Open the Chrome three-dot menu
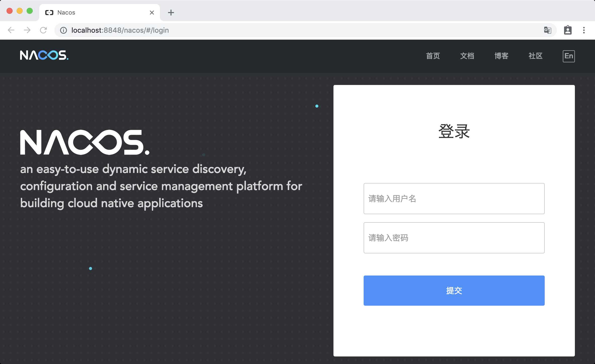Screen dimensions: 595x364 coord(583,30)
